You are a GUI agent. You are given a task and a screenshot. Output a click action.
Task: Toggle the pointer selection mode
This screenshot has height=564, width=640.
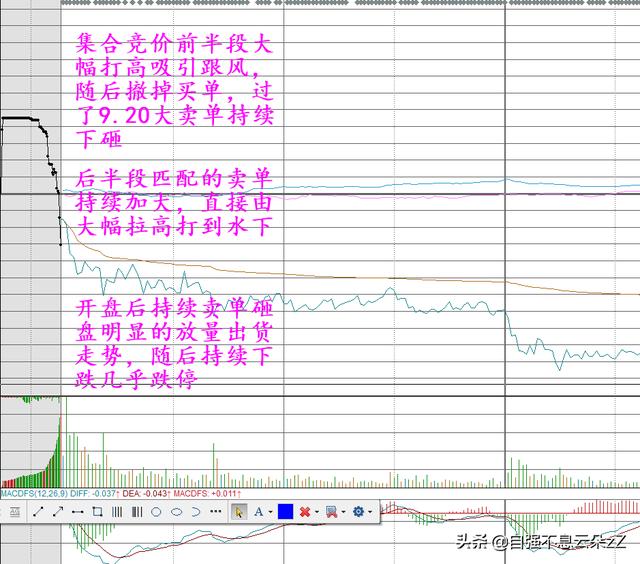pos(239,511)
